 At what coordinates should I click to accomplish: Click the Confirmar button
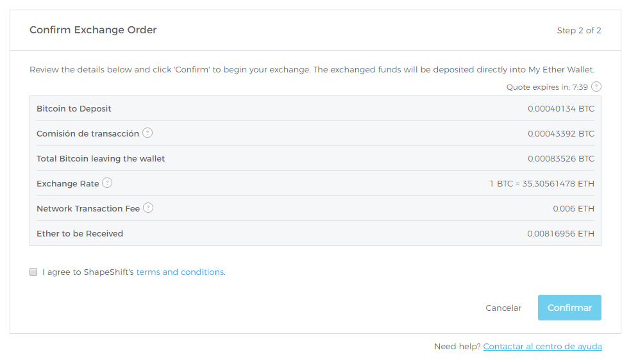[x=569, y=308]
